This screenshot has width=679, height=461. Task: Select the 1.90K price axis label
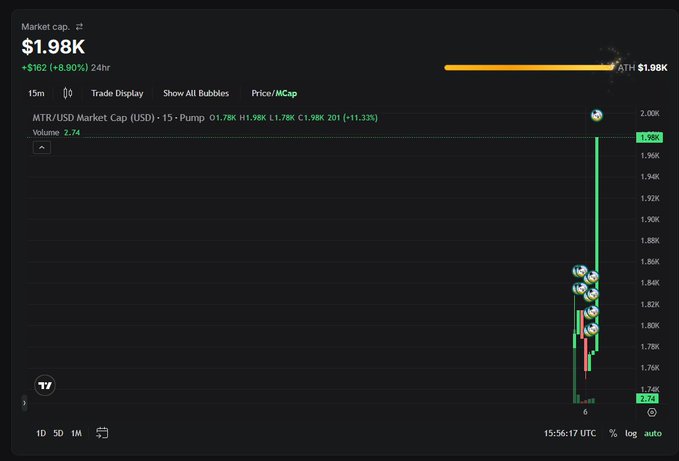tap(650, 219)
